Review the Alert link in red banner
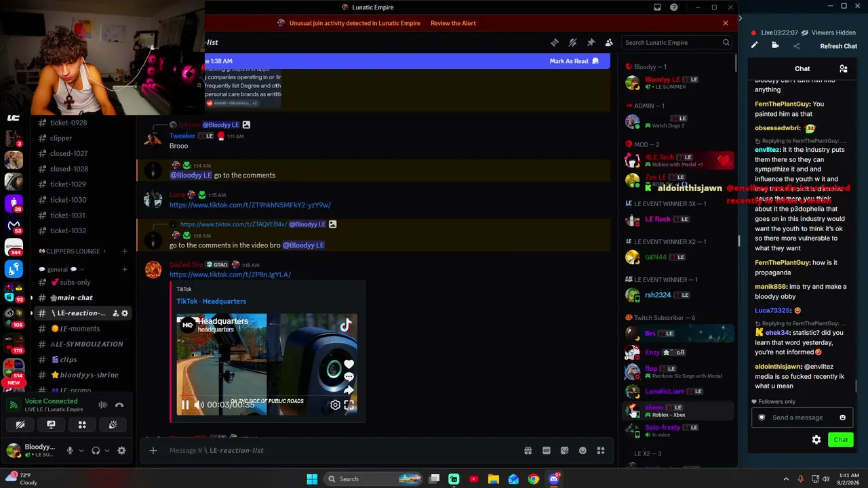868x488 pixels. tap(453, 23)
